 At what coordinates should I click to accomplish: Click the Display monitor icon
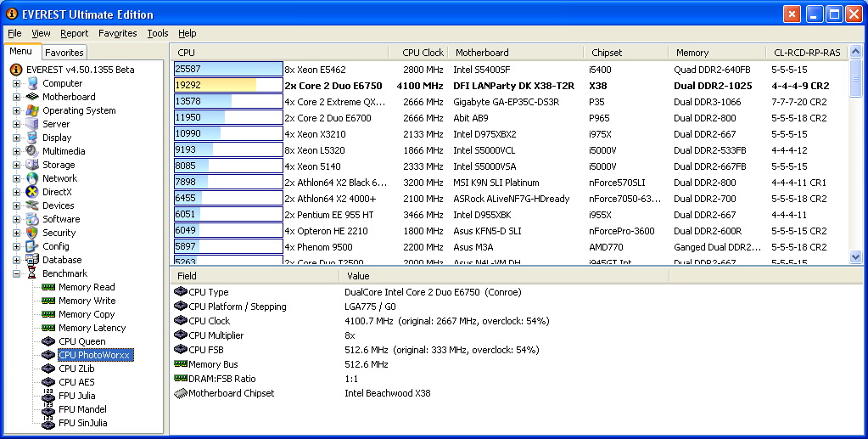click(x=32, y=138)
